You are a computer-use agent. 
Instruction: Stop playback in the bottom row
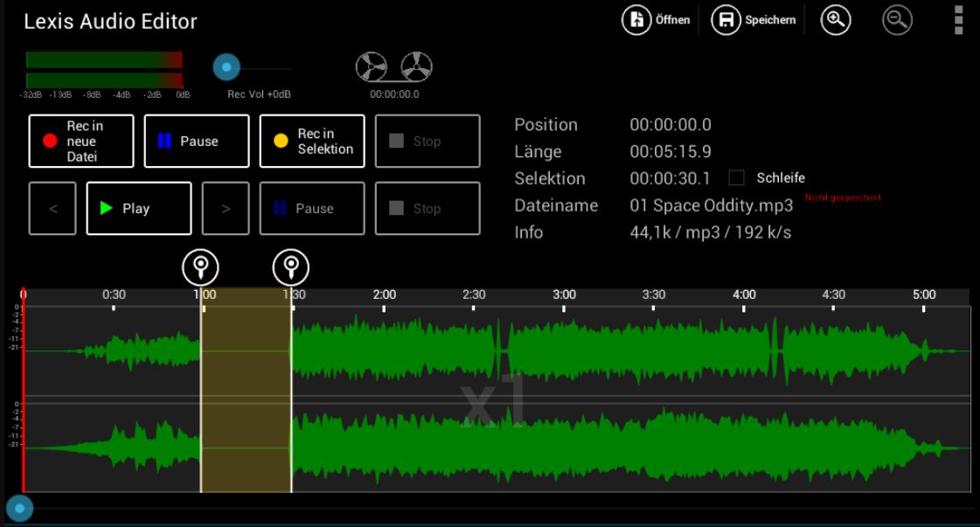tap(427, 209)
